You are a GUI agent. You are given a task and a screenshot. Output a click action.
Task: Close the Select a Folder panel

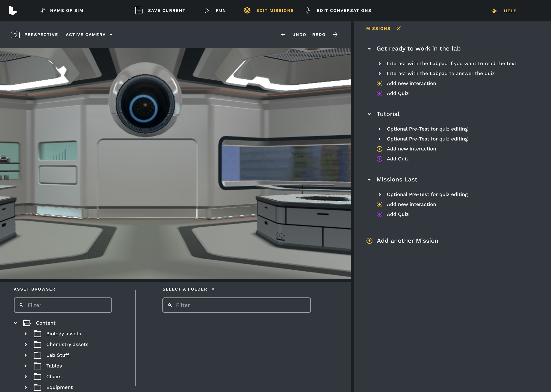point(212,289)
